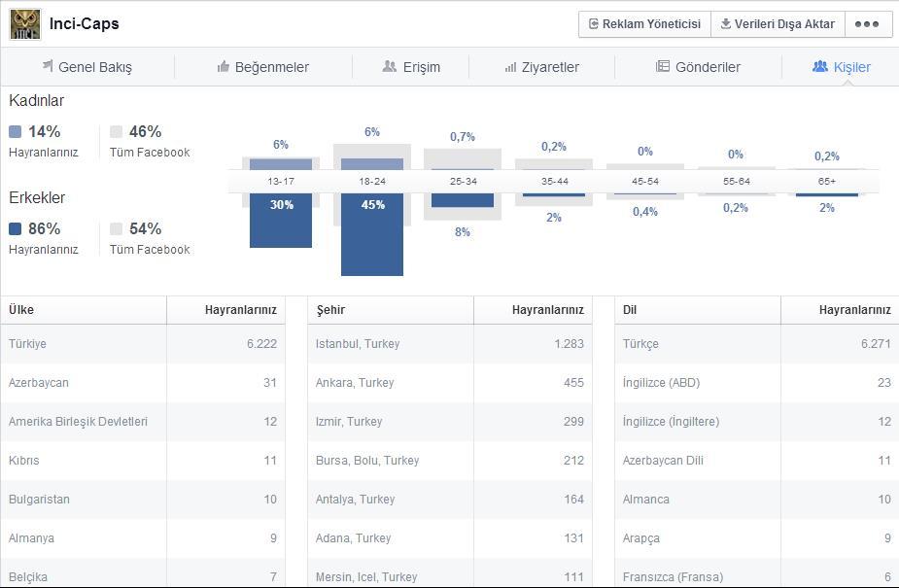Select the 45% male bar for 18-24
This screenshot has width=899, height=588.
tap(372, 234)
